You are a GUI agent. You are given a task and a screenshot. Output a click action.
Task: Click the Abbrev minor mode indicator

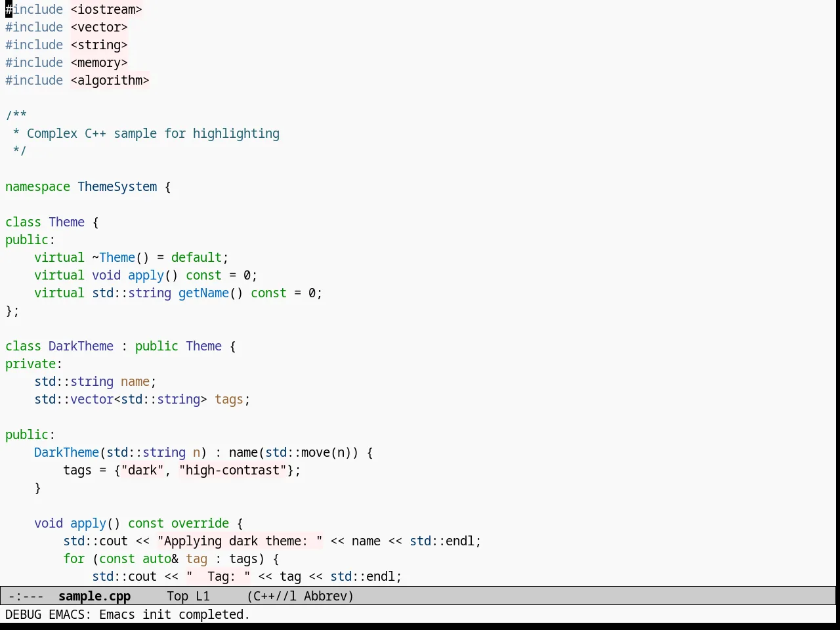(x=325, y=596)
